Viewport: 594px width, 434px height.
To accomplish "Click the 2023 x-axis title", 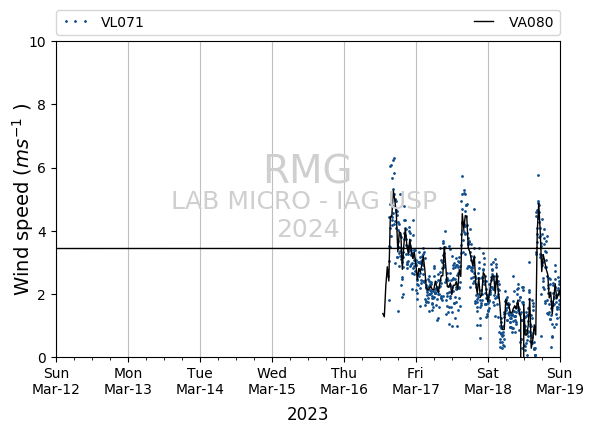I will click(x=308, y=414).
